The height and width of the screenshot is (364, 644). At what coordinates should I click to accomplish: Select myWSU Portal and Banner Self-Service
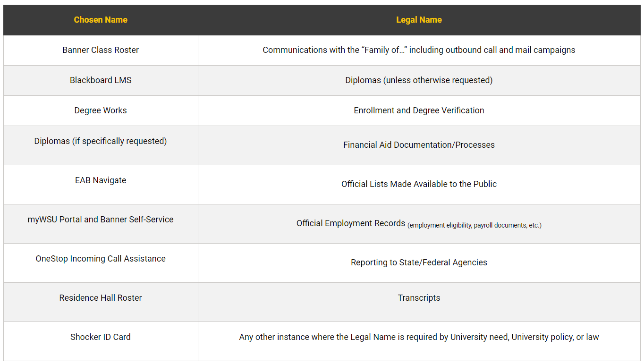tap(101, 220)
